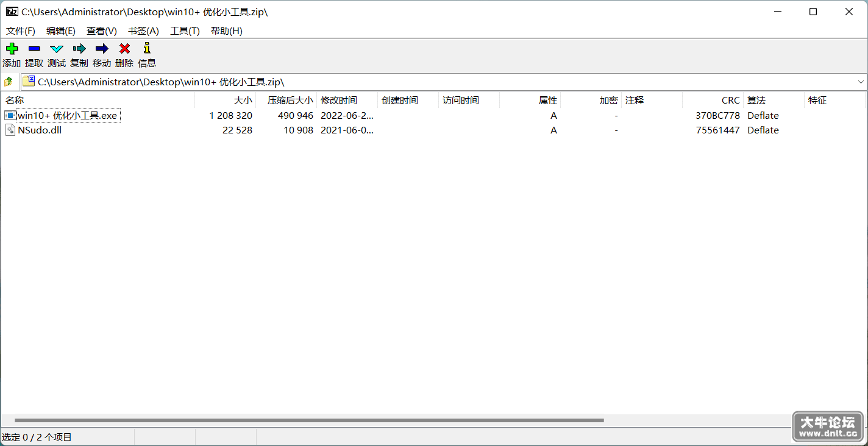Click the red X Delete (删除) icon
The height and width of the screenshot is (446, 868).
click(x=124, y=49)
